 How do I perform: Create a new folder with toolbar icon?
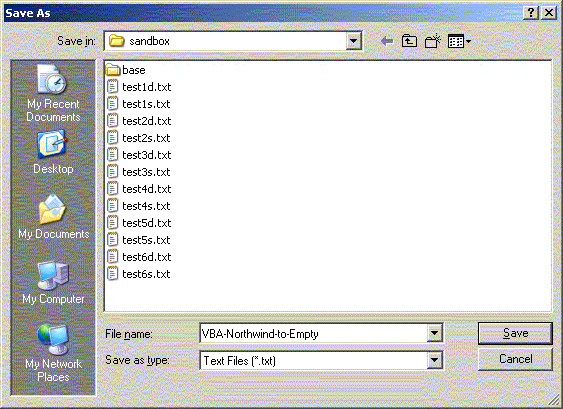click(433, 41)
